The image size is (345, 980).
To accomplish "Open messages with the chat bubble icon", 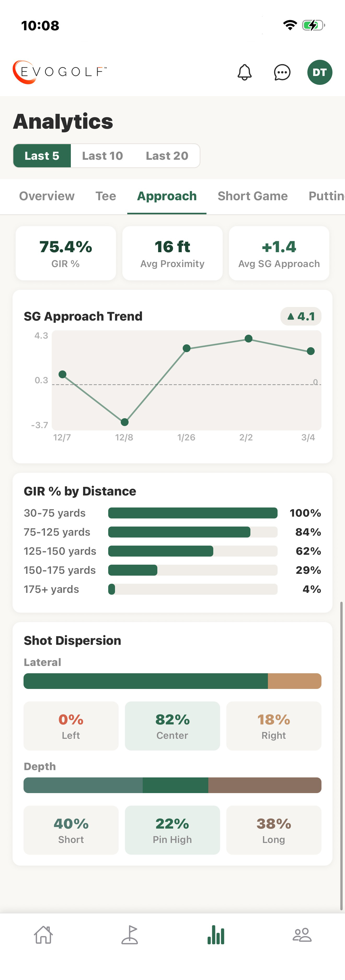I will [282, 72].
